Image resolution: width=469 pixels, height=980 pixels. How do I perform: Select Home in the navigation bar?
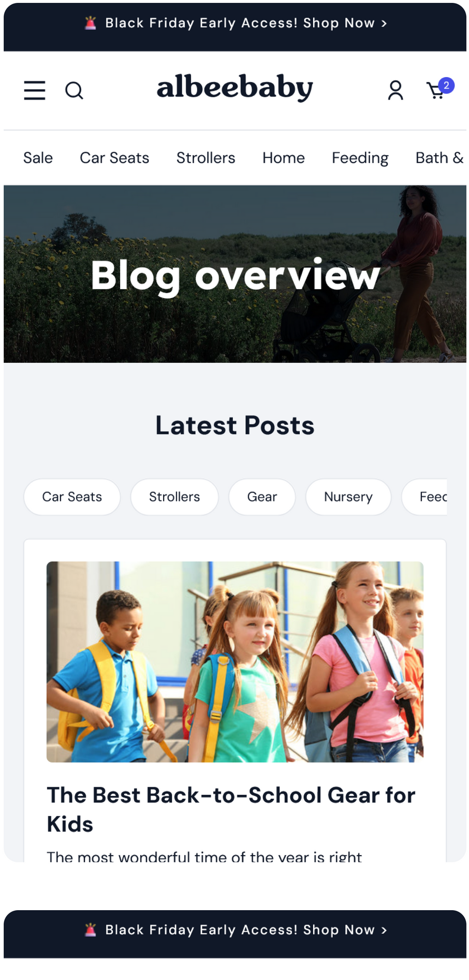coord(284,157)
